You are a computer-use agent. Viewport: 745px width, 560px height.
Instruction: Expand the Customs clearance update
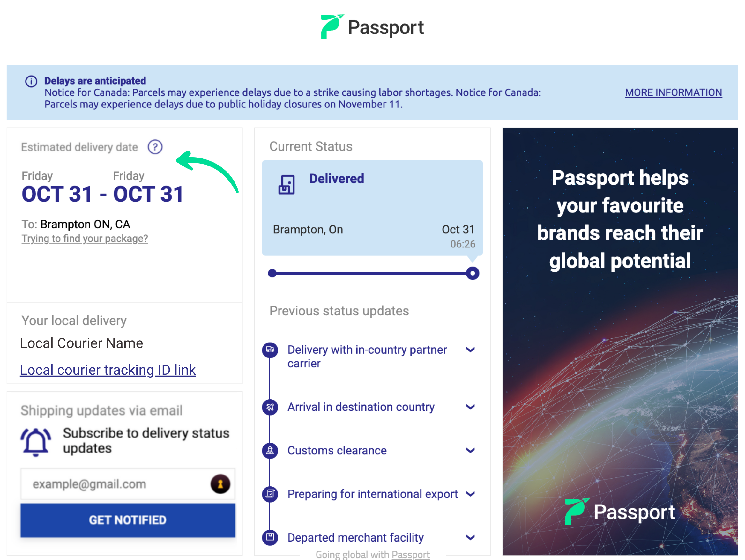pos(471,451)
